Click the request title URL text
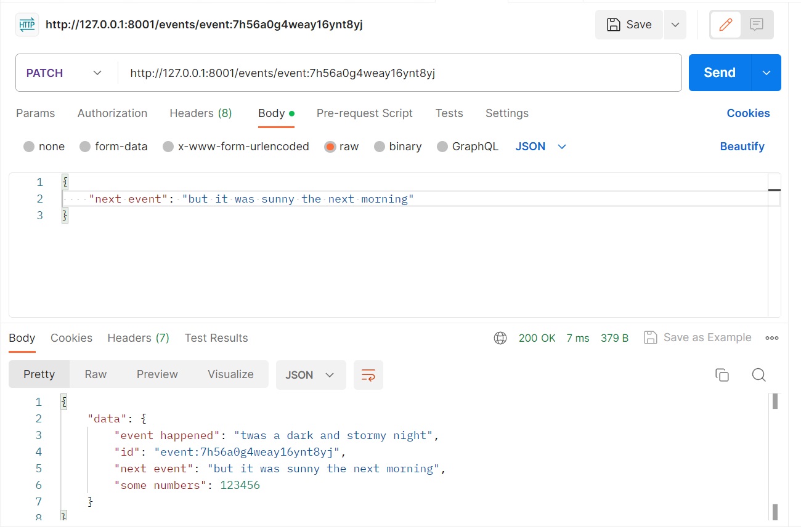Screen dimensions: 801x532 [203, 25]
